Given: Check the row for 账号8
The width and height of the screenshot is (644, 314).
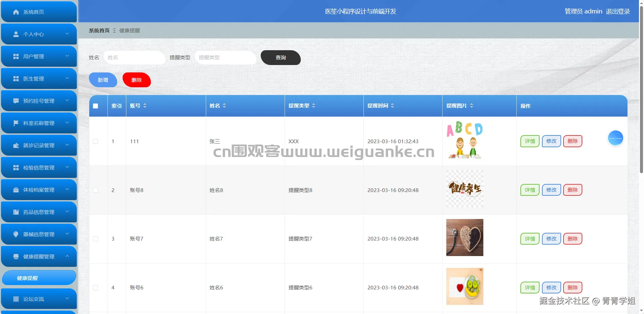Looking at the screenshot, I should tap(96, 190).
